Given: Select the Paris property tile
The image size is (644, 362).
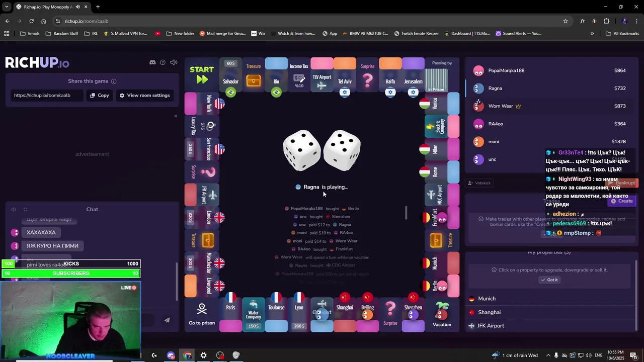Looking at the screenshot, I should coord(230,315).
